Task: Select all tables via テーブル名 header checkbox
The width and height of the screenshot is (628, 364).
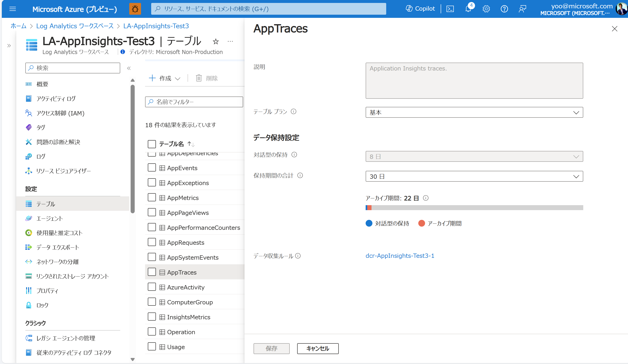Action: point(152,144)
